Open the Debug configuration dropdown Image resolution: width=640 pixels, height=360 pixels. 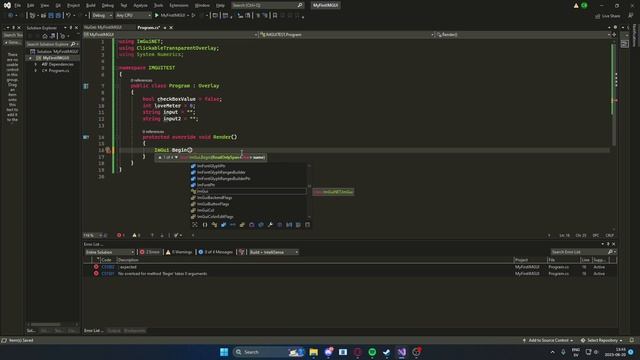[x=102, y=16]
